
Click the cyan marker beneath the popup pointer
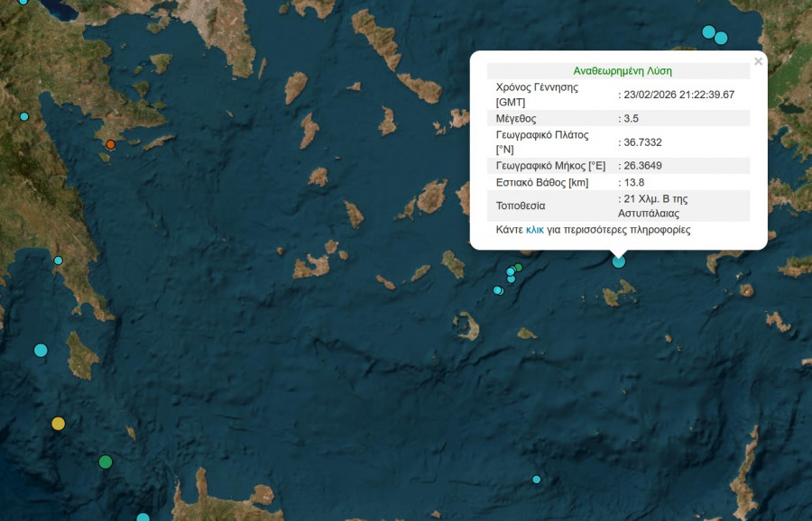pos(619,261)
